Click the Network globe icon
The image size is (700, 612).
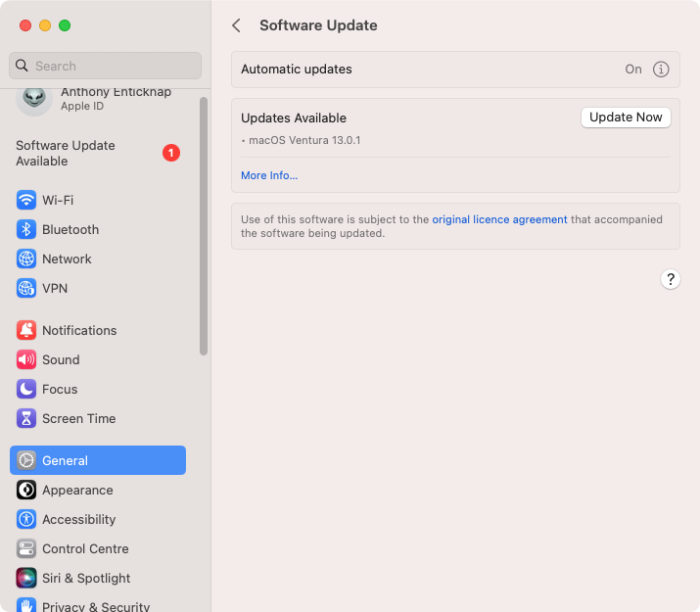(26, 259)
